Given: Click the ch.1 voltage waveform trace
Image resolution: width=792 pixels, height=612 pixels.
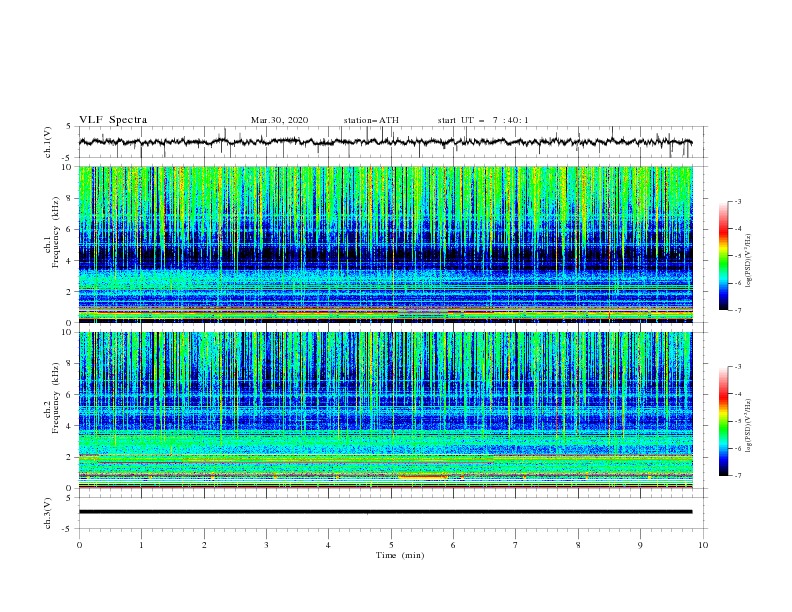Looking at the screenshot, I should [385, 142].
